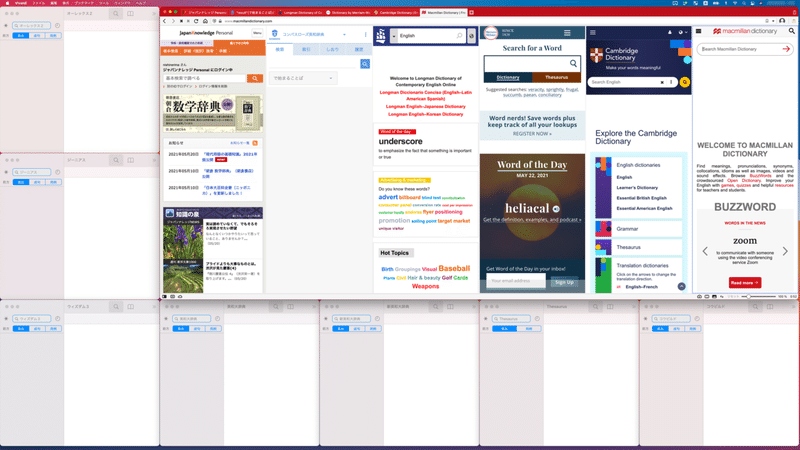
Task: Click the red Read more button under zoom
Action: (745, 283)
